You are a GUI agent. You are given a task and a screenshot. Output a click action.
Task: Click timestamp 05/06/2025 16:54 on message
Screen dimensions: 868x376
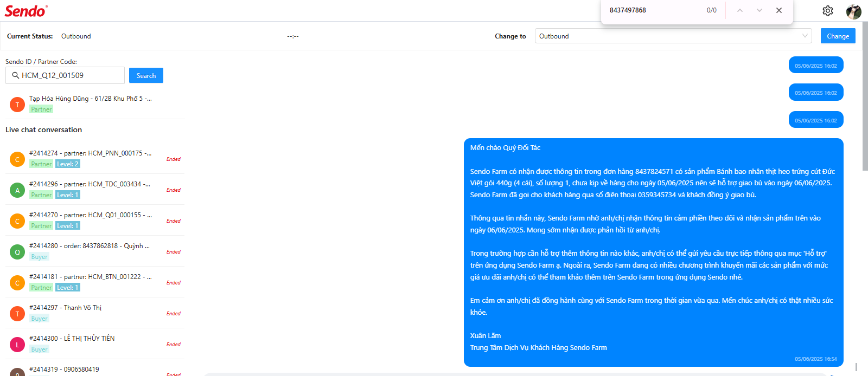pos(816,359)
